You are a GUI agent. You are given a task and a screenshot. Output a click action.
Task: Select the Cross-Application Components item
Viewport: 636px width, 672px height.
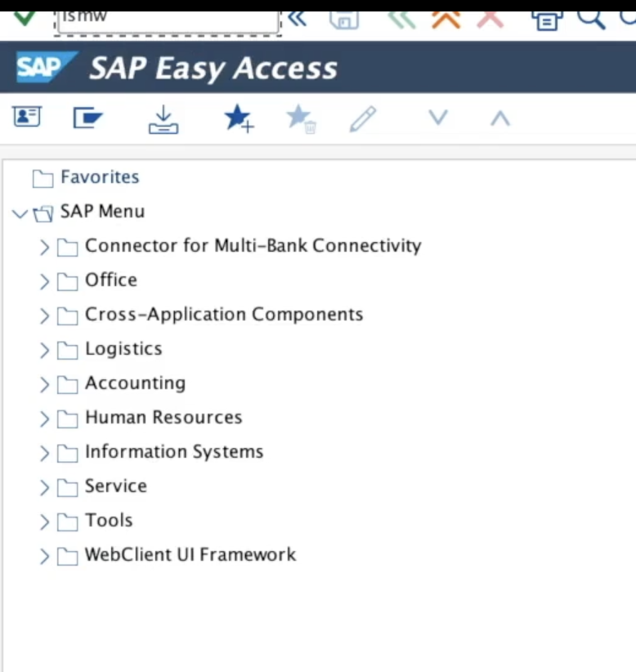click(223, 315)
